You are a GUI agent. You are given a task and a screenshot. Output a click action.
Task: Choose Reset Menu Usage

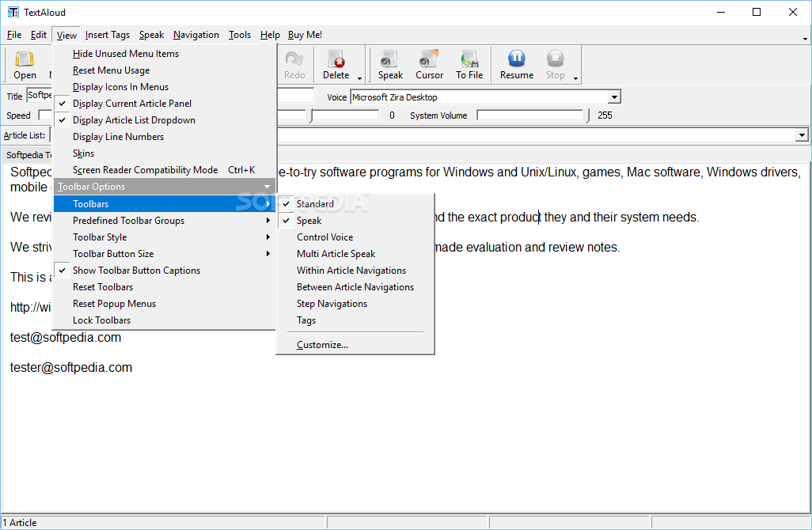coord(165,70)
